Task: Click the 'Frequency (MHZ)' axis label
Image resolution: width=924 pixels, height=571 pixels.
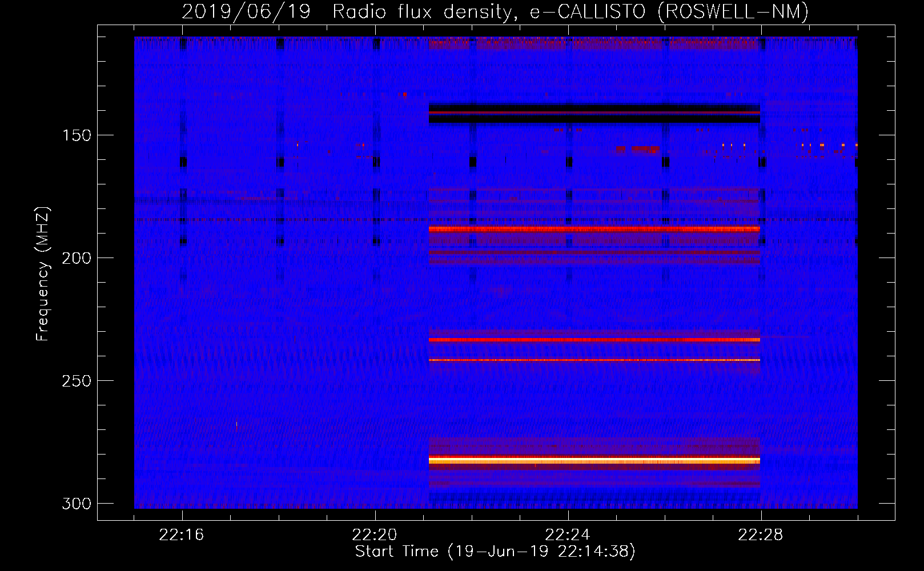Action: pyautogui.click(x=43, y=274)
